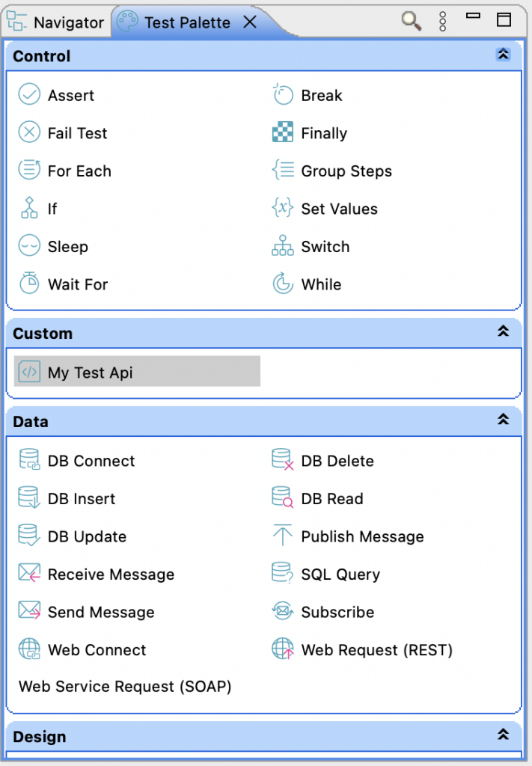Select the My Test Api custom icon

29,372
